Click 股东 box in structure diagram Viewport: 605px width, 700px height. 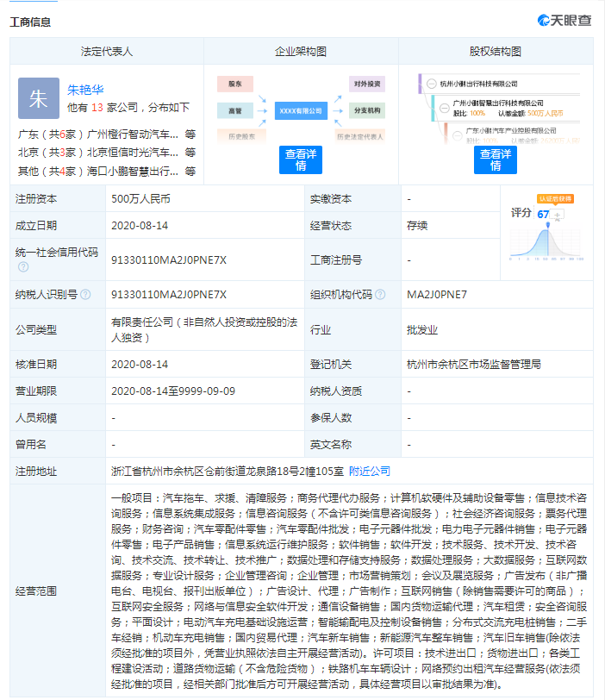click(x=235, y=84)
